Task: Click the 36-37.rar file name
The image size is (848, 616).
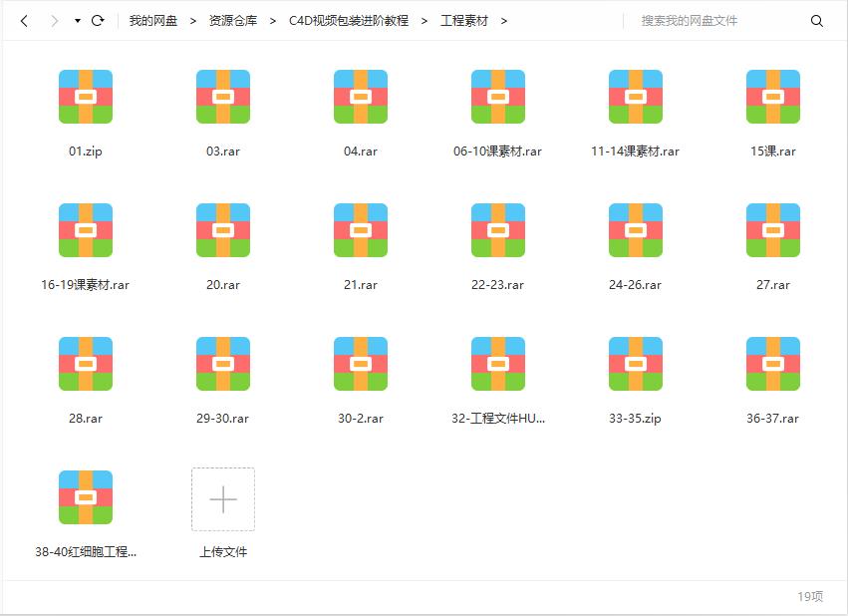Action: 773,418
